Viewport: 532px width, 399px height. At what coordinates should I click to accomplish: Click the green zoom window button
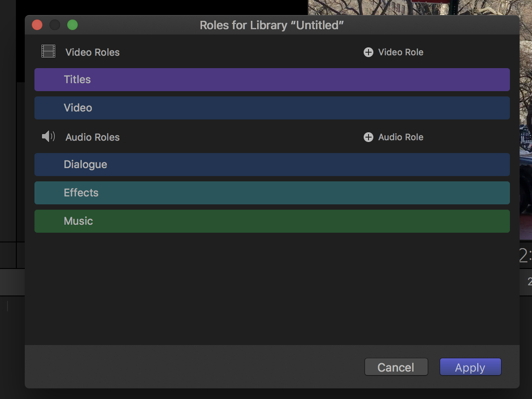(x=72, y=25)
